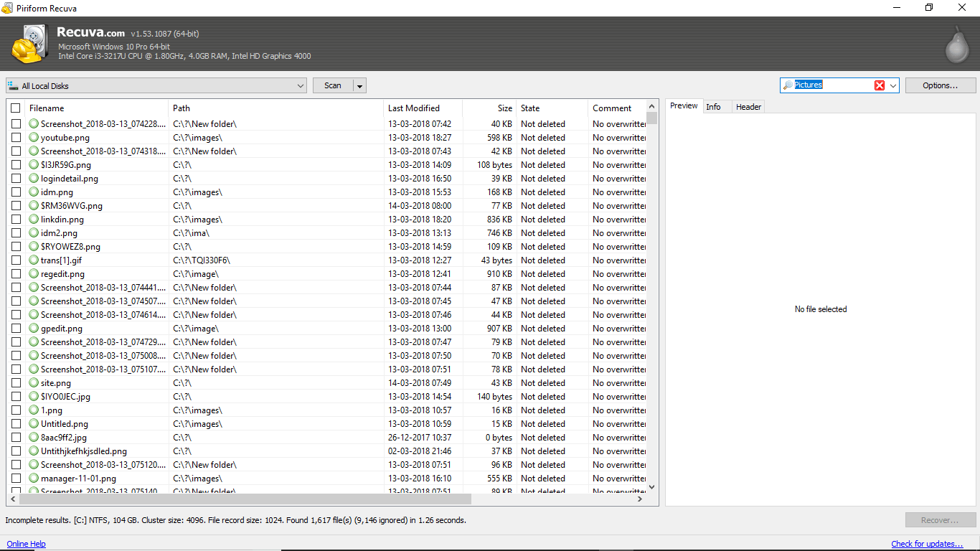Click the green circle next to trans[1].gif

(x=34, y=260)
